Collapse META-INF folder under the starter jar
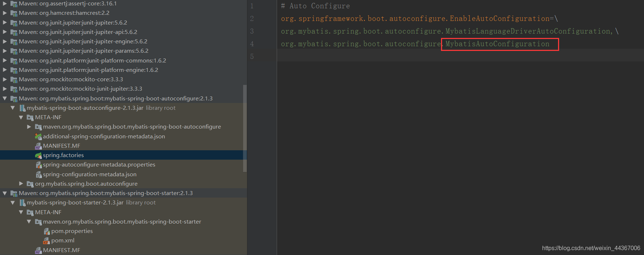This screenshot has width=644, height=255. (21, 212)
